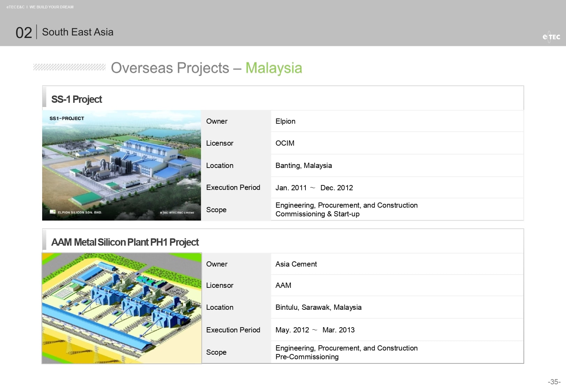Click the page number '-35-'
The image size is (566, 392).
point(554,382)
